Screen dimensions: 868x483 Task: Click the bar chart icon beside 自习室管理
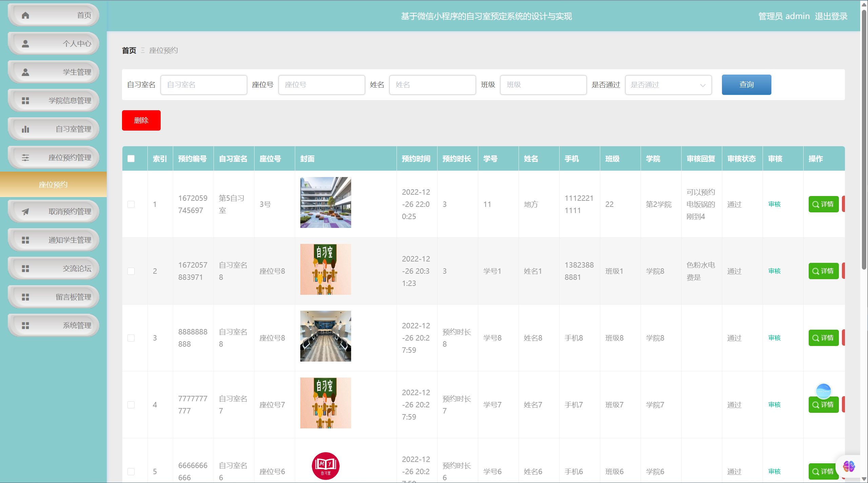(x=25, y=129)
